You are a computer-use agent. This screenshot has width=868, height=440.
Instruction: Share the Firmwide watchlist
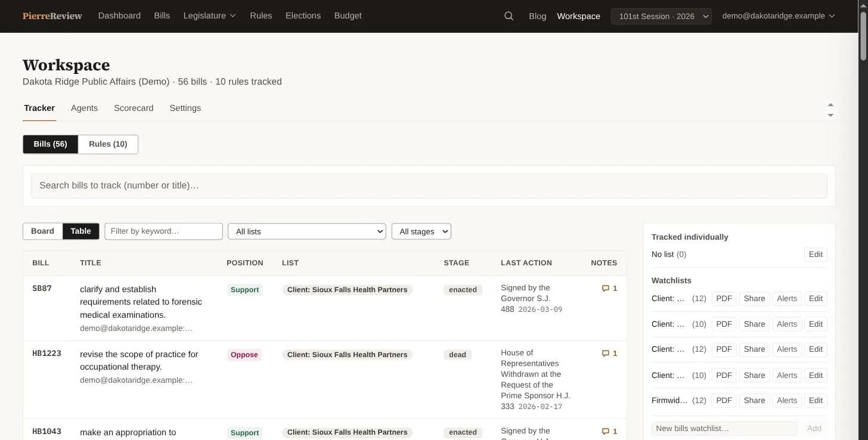coord(754,401)
